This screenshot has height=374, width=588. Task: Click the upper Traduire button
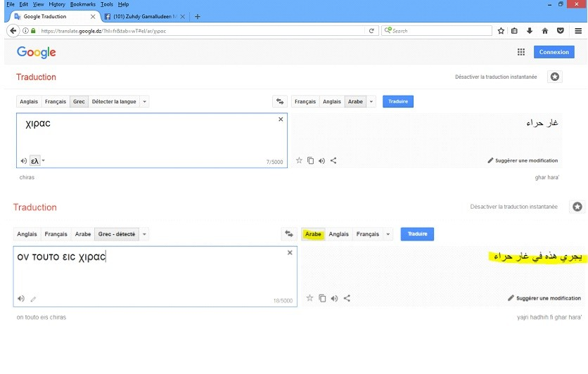398,101
